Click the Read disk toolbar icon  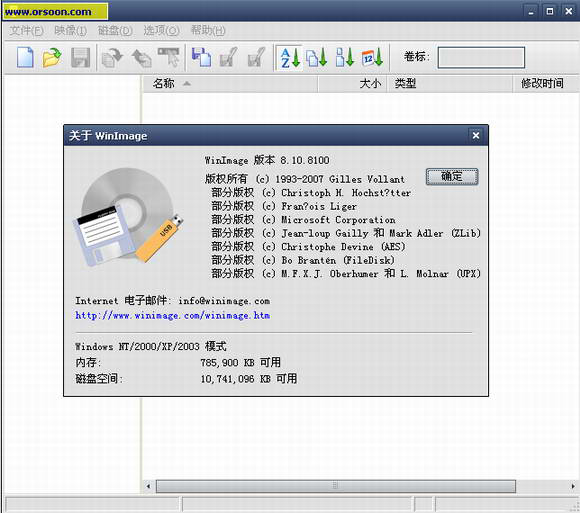click(x=112, y=57)
